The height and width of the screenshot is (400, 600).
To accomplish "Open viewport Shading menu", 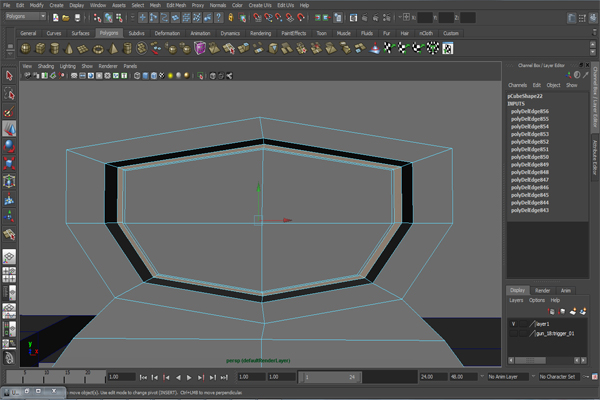I will tap(46, 66).
